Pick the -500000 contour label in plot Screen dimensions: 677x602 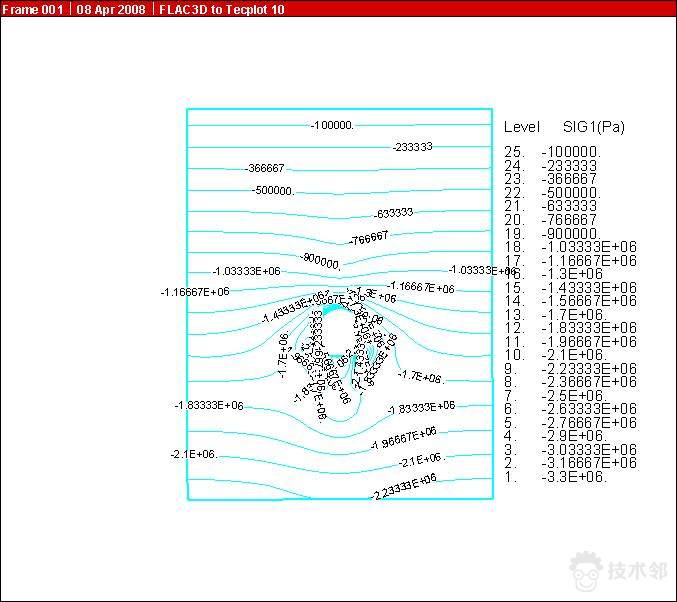pos(273,190)
